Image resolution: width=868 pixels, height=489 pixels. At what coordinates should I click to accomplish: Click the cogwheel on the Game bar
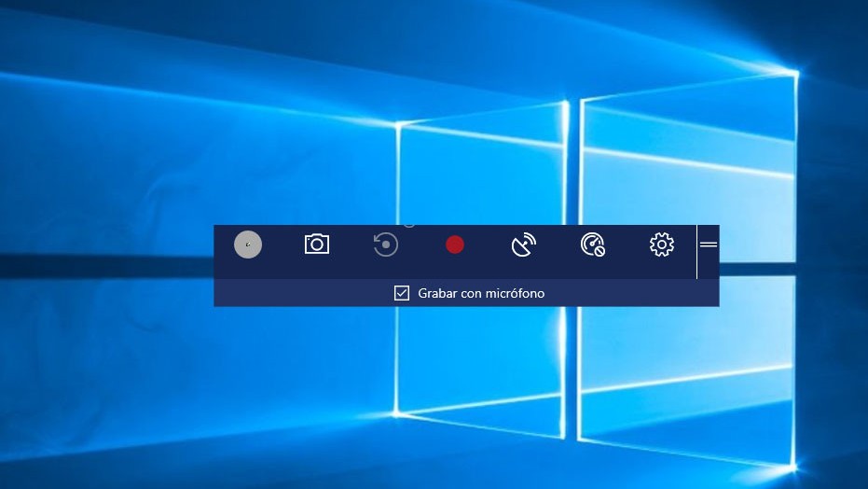[x=661, y=244]
